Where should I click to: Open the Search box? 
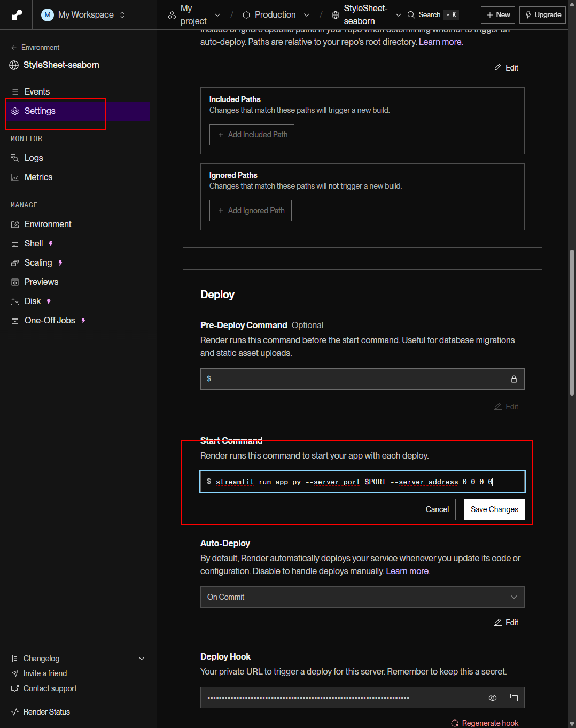pos(433,14)
